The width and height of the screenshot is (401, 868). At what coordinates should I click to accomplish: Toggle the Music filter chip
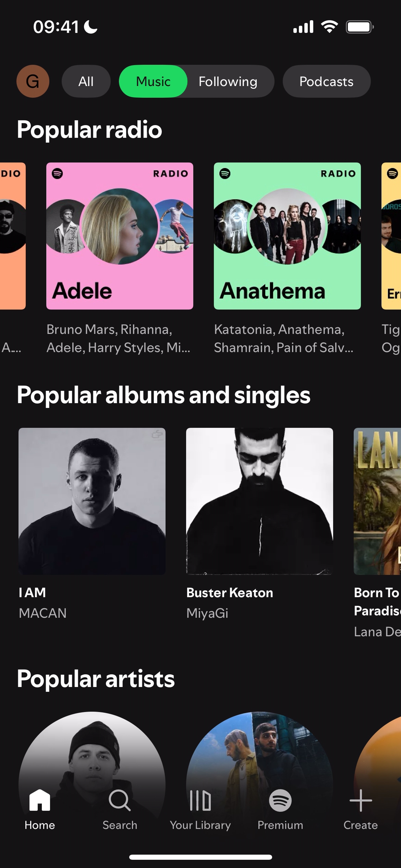(x=153, y=81)
